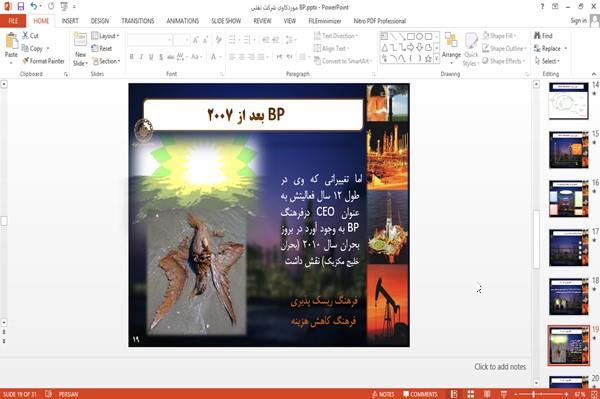The image size is (600, 399).
Task: Toggle Bold formatting
Action: point(132,57)
